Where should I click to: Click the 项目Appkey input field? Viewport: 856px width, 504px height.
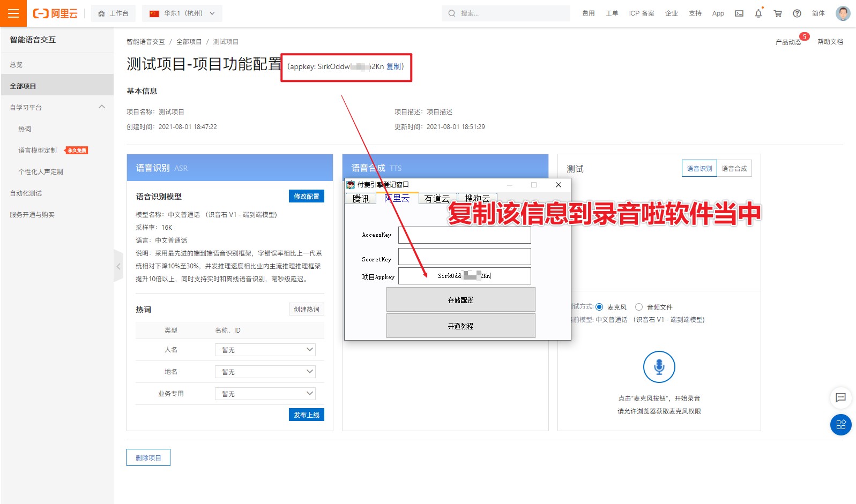(464, 275)
